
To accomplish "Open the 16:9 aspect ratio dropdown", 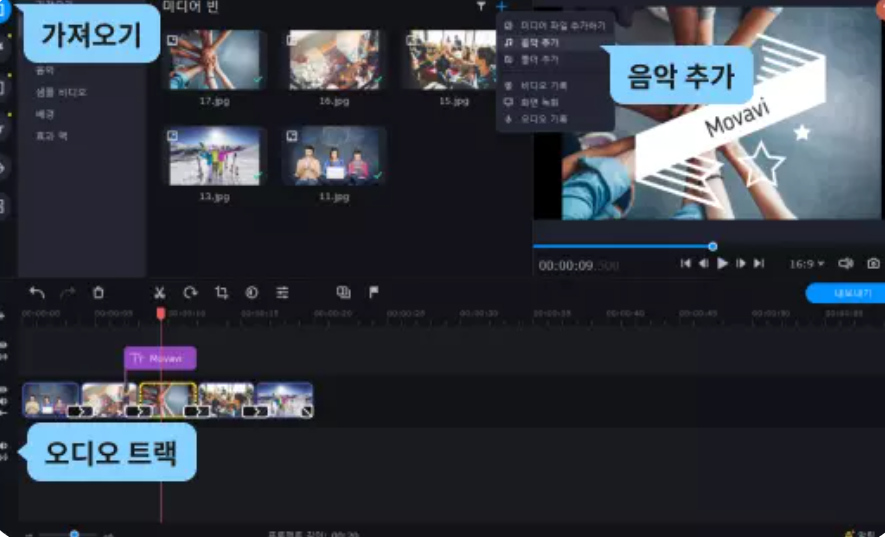I will click(x=807, y=264).
